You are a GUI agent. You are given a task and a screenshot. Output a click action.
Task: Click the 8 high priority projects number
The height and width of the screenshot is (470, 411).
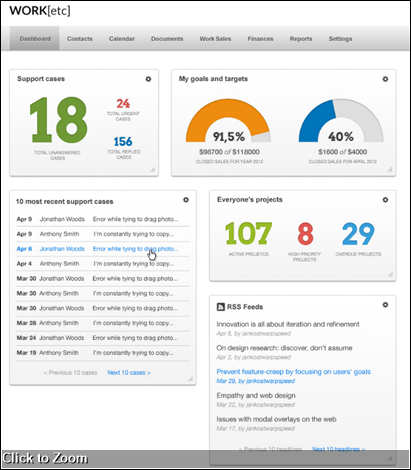[x=305, y=234]
